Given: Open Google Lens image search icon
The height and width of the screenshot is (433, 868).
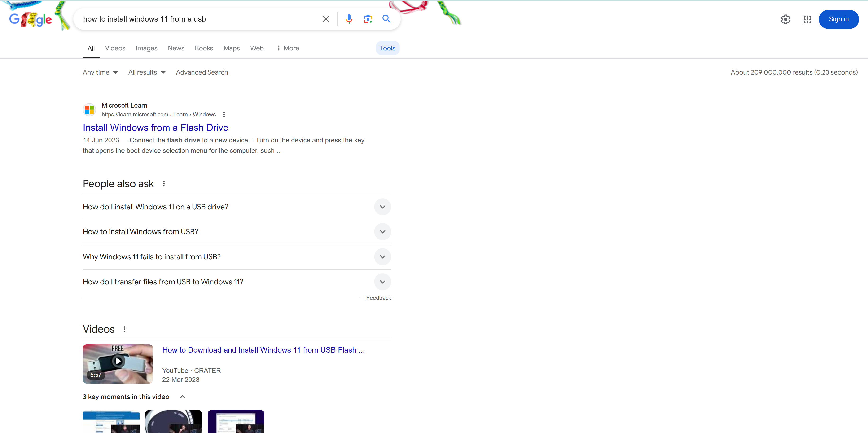Looking at the screenshot, I should point(368,19).
